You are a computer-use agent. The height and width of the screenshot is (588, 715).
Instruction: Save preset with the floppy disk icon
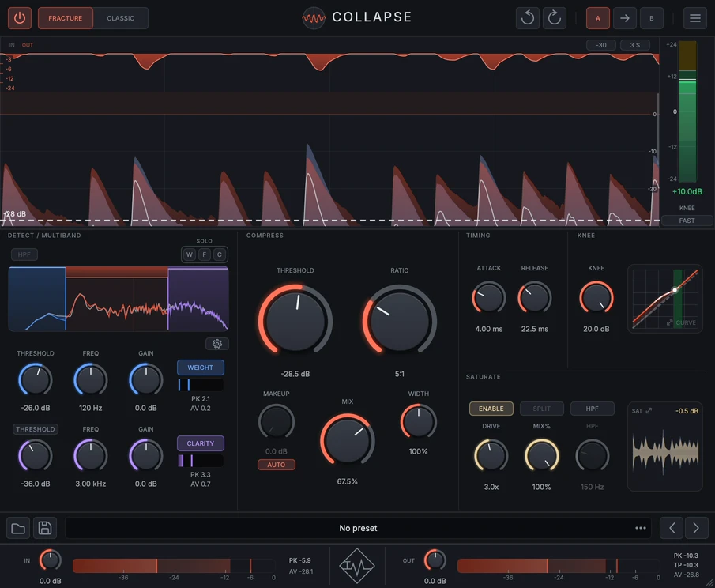pyautogui.click(x=45, y=528)
